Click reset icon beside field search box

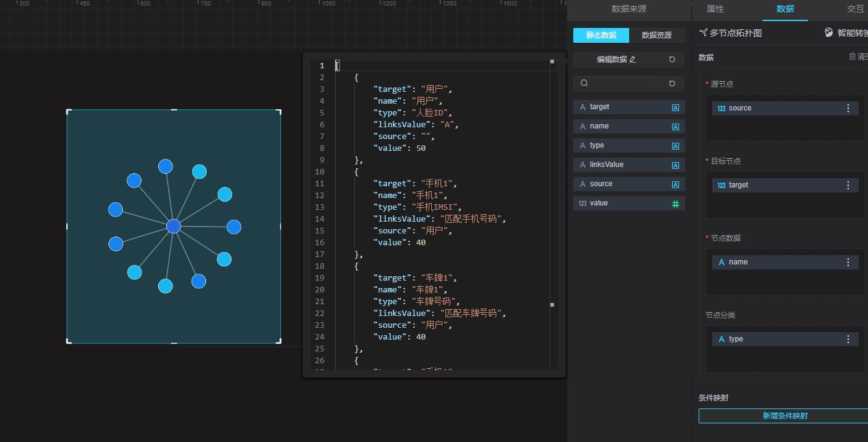coord(672,83)
